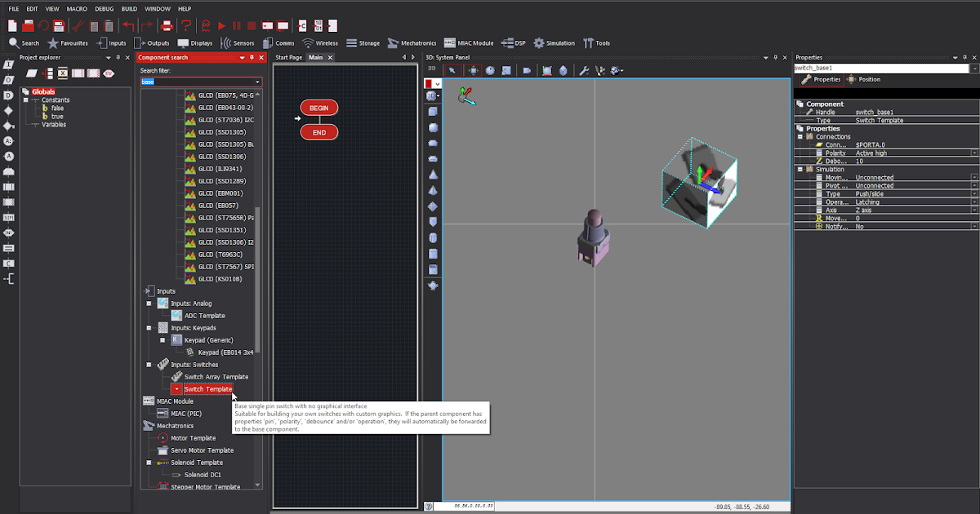Open the Operation Latching dropdown

point(974,202)
